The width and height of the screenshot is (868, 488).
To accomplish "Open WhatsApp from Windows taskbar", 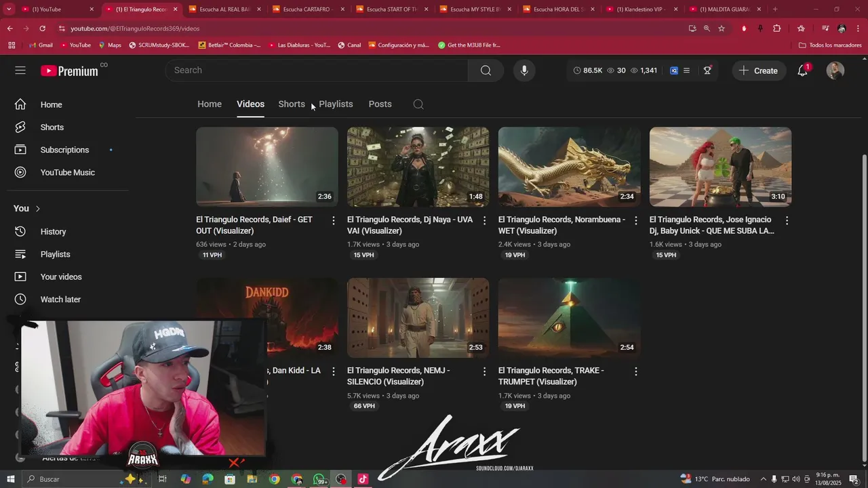I will [x=319, y=479].
